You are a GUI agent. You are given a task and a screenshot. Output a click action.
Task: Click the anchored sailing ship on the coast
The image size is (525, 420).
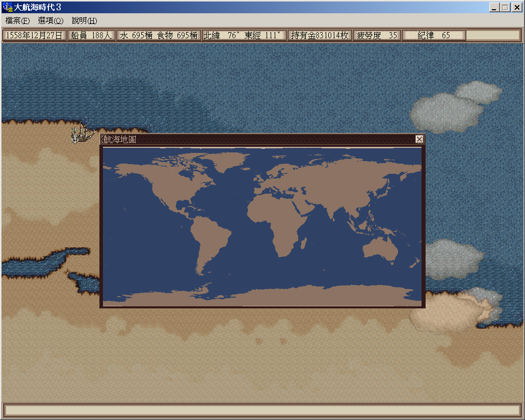pos(81,134)
